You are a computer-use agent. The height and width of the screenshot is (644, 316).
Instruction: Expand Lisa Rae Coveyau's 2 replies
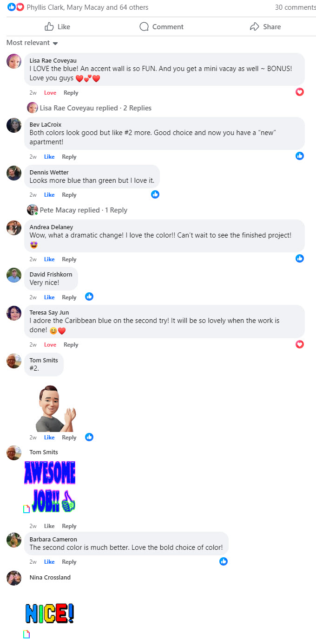96,108
